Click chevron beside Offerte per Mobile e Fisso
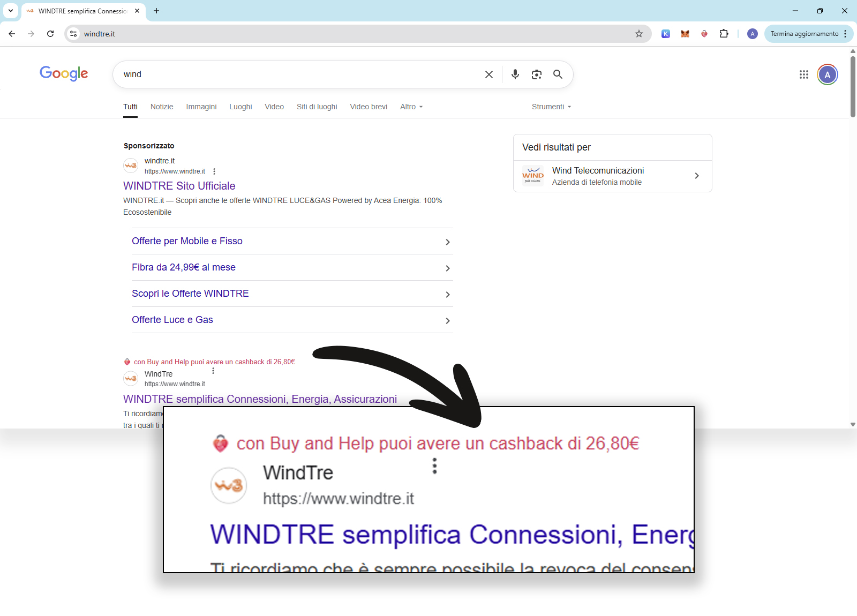Viewport: 857px width, 616px height. point(448,242)
